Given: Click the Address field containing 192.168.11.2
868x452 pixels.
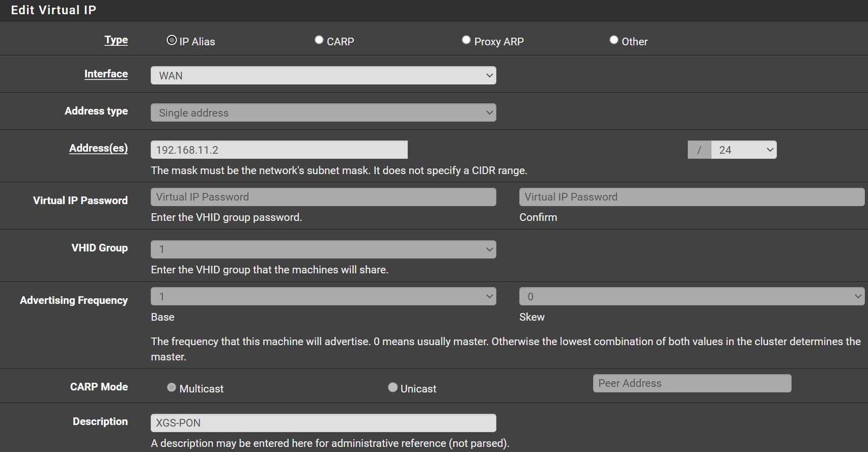Looking at the screenshot, I should (279, 150).
